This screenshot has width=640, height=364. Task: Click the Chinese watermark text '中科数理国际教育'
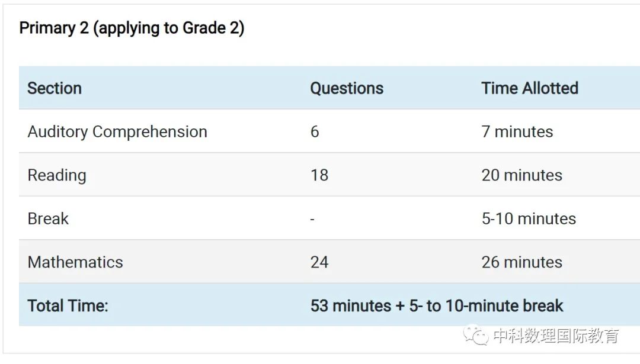click(x=556, y=336)
